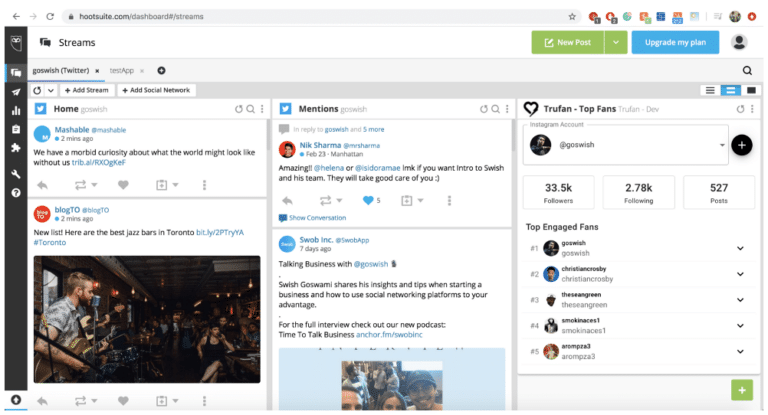Screen dimensions: 768x415
Task: Open more options on Nik Sharma tweet
Action: point(449,200)
